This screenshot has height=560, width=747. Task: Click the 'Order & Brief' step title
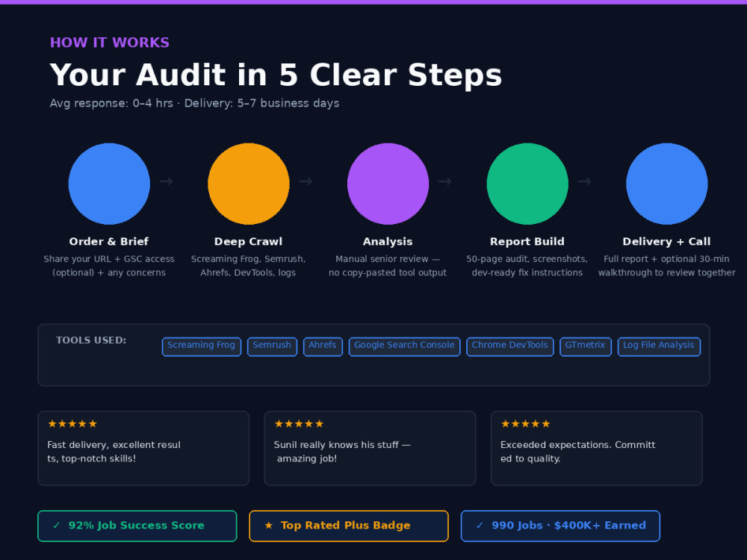[x=109, y=241]
